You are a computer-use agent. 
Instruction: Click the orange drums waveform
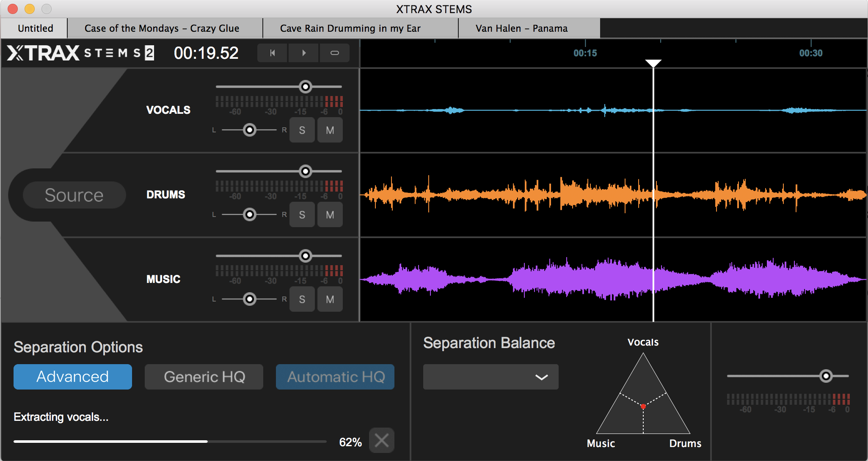pos(613,195)
